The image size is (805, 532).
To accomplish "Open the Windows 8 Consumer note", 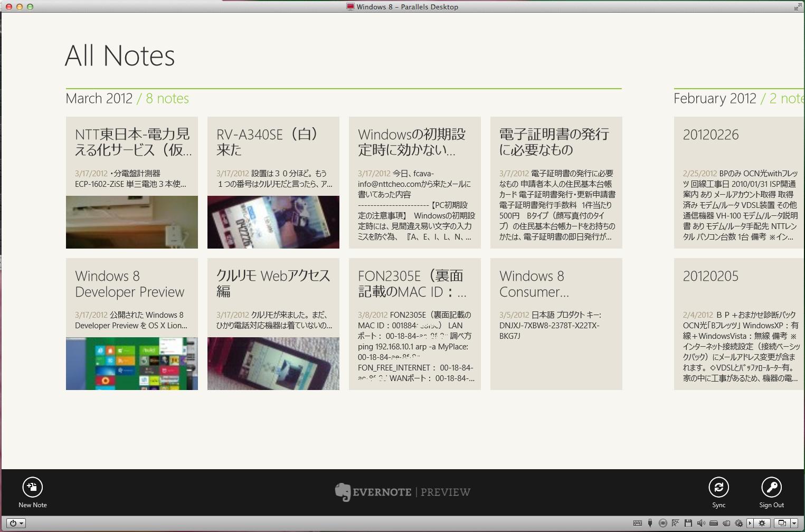I will coord(556,324).
